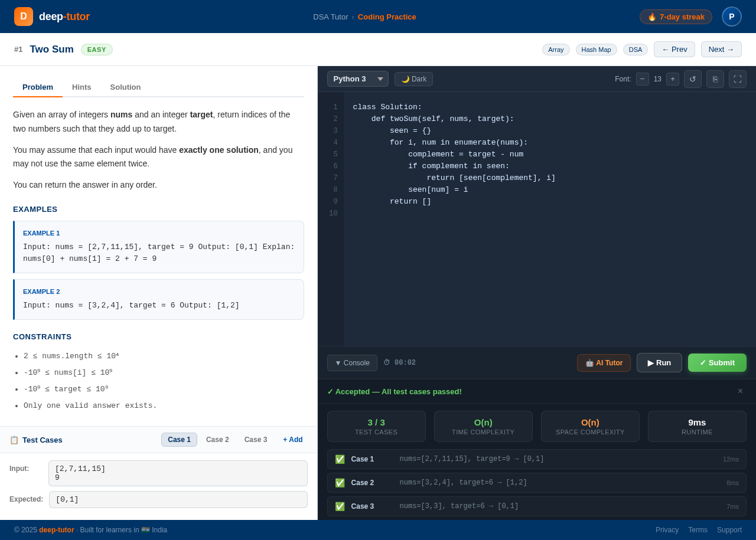Enter fullscreen mode with the expand icon

point(737,78)
